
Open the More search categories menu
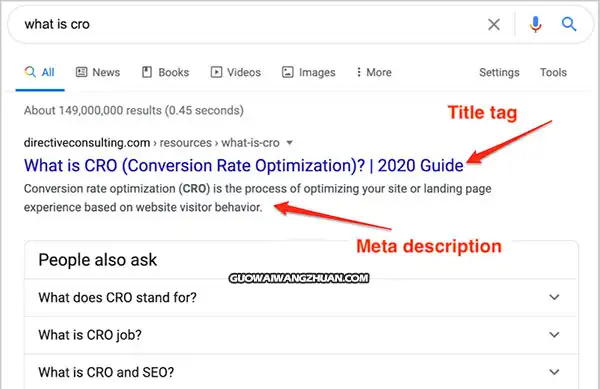click(x=374, y=72)
